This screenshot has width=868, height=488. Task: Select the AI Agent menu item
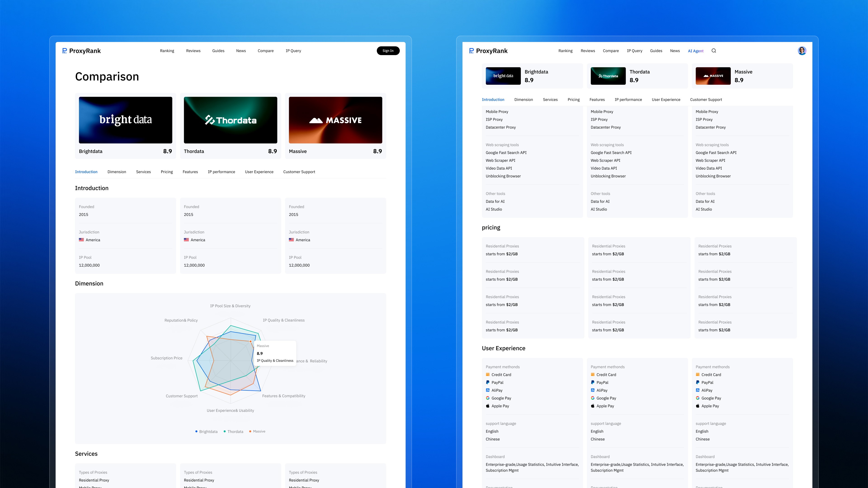pyautogui.click(x=696, y=51)
